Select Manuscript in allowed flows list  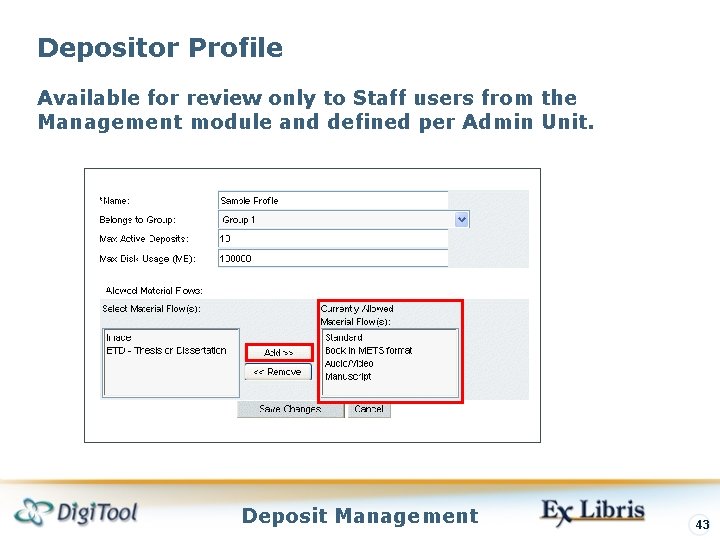348,377
